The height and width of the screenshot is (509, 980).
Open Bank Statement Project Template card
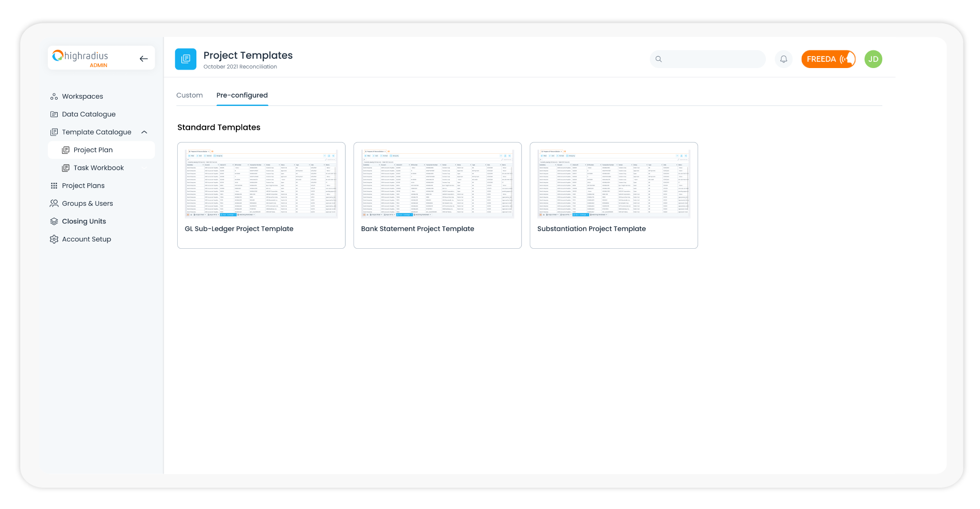pos(437,195)
